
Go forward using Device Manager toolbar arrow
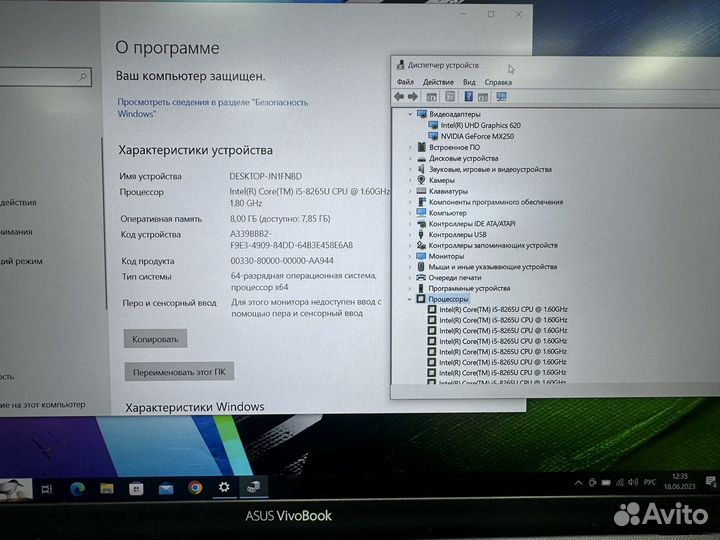[x=412, y=96]
